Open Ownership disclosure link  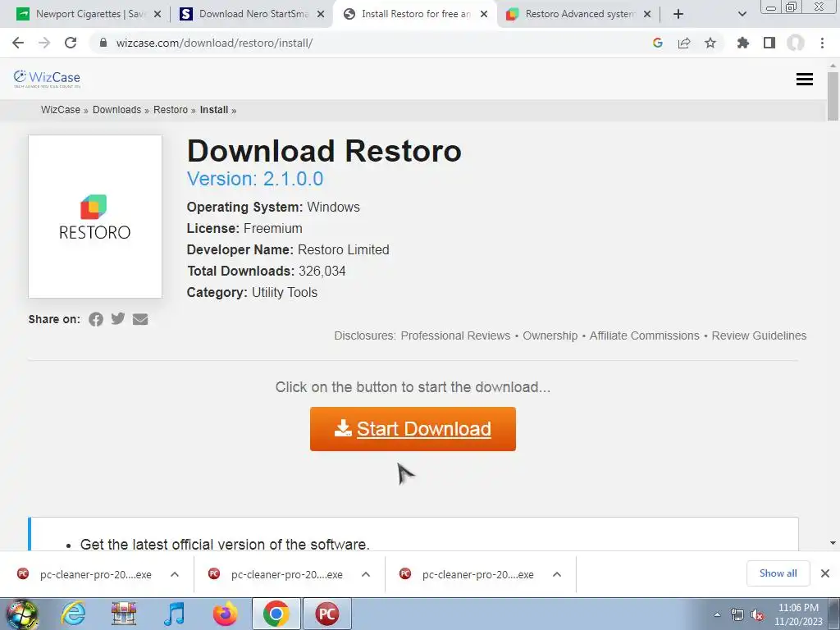(550, 336)
